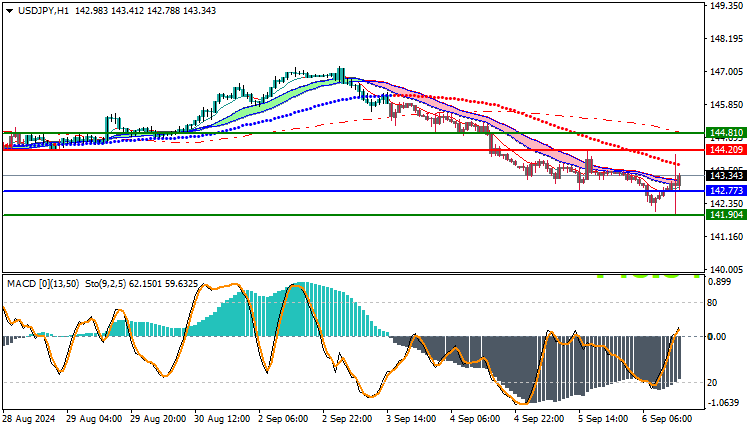This screenshot has height=430, width=750.
Task: Select the green 144.810 price level label
Action: (726, 133)
